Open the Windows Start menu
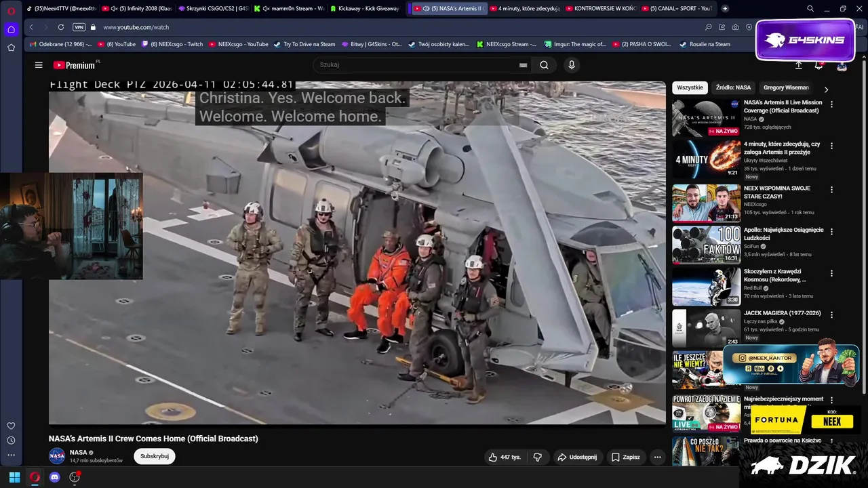Screen dimensions: 868x488 tap(14, 477)
